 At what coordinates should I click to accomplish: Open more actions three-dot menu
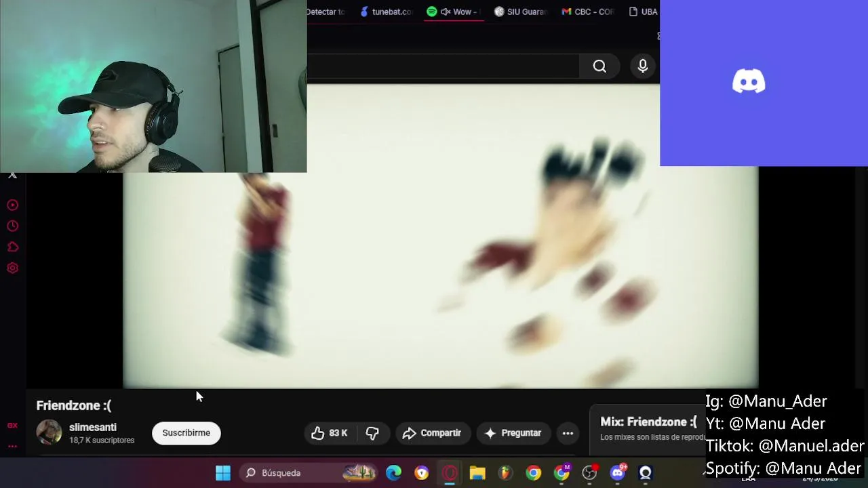[x=568, y=433]
